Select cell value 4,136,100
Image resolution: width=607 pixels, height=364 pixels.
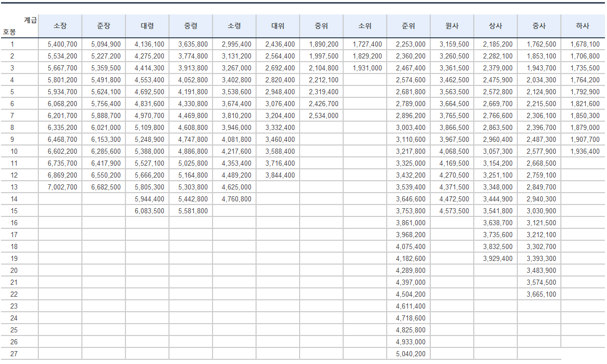149,45
